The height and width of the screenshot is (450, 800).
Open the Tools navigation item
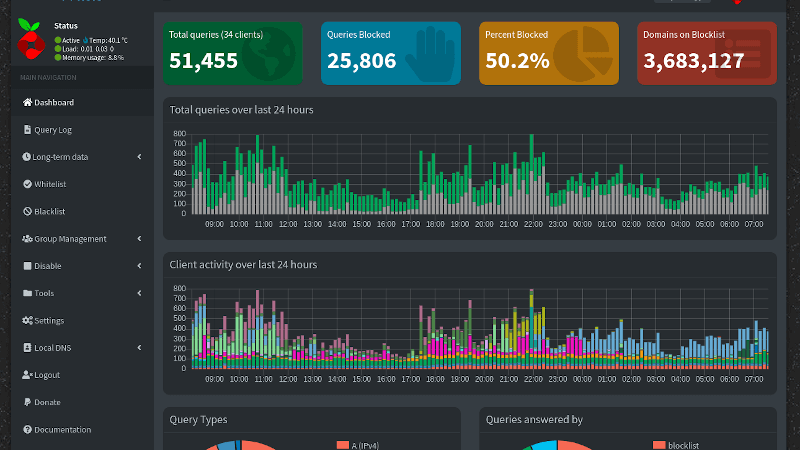click(x=44, y=293)
